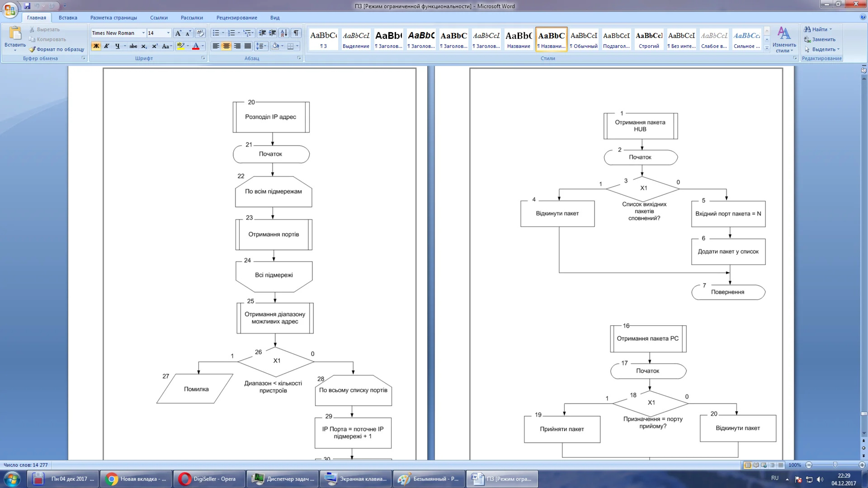The height and width of the screenshot is (488, 868).
Task: Open the Times New Roman font dropdown
Action: click(143, 33)
